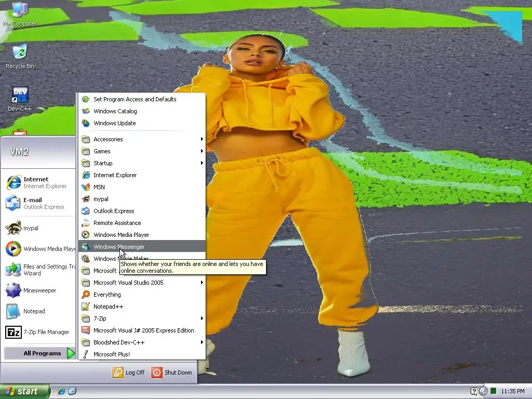532x399 pixels.
Task: Click the Outlook Express E-mail icon
Action: tap(14, 203)
